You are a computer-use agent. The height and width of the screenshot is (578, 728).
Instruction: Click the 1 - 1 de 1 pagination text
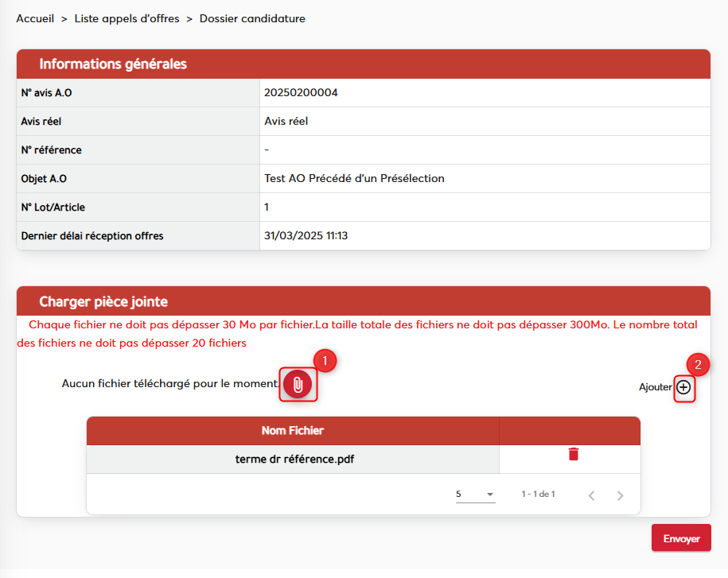pyautogui.click(x=538, y=495)
